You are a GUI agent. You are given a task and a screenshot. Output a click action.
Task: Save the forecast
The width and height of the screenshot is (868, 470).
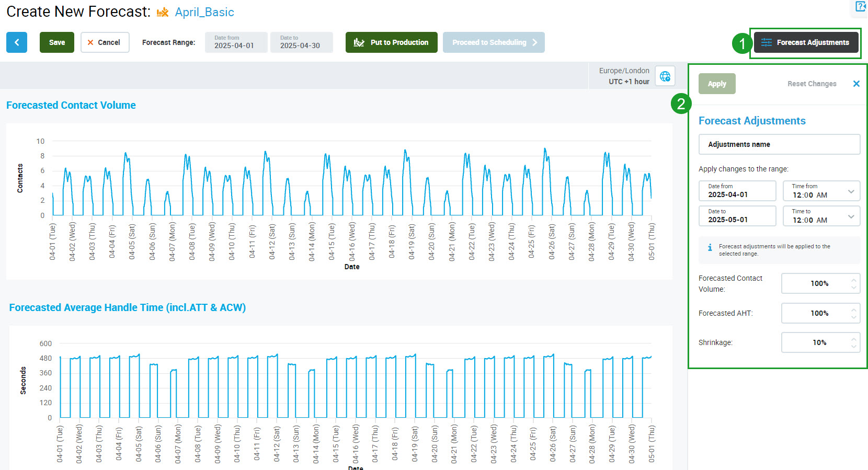click(57, 42)
